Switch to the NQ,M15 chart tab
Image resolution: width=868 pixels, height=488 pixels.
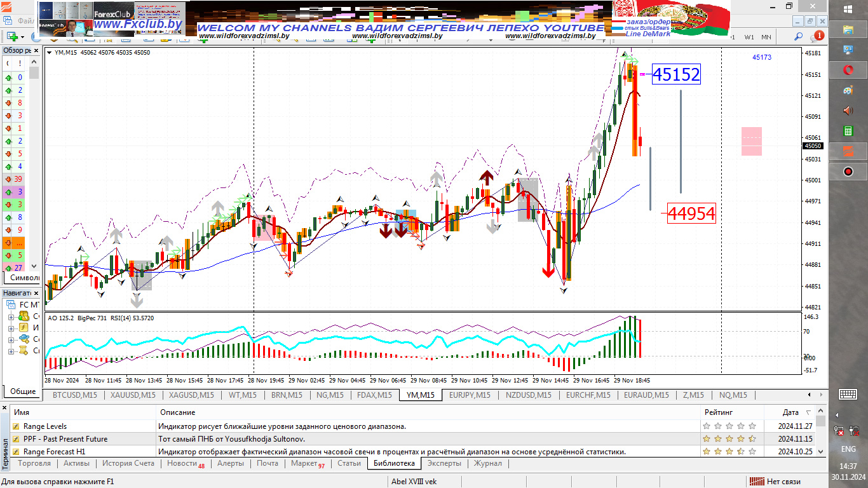(x=733, y=395)
